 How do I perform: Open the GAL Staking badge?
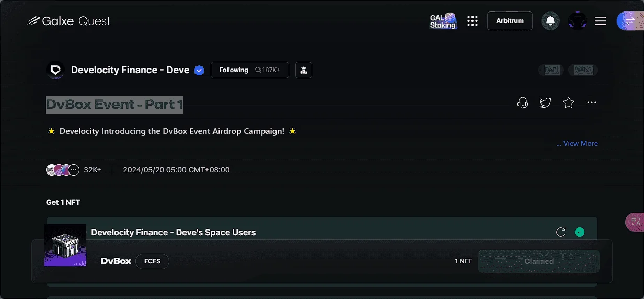(443, 21)
